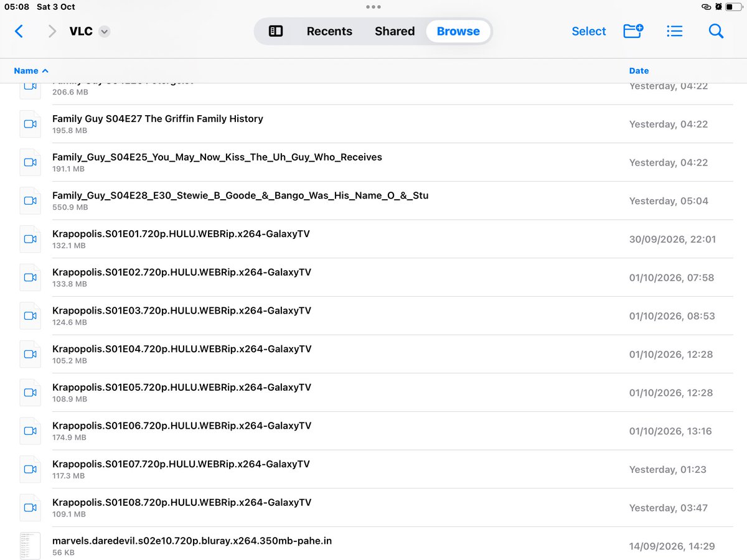Tap the clock showing 05:08

[17, 7]
